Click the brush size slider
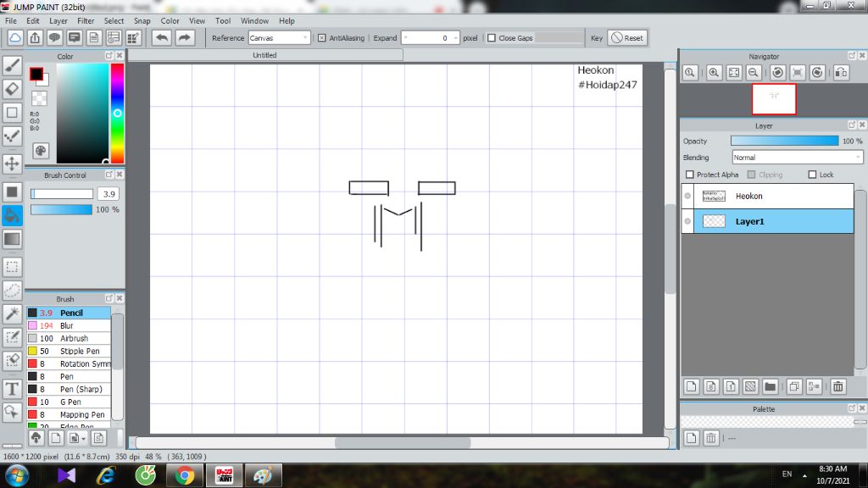 (61, 194)
